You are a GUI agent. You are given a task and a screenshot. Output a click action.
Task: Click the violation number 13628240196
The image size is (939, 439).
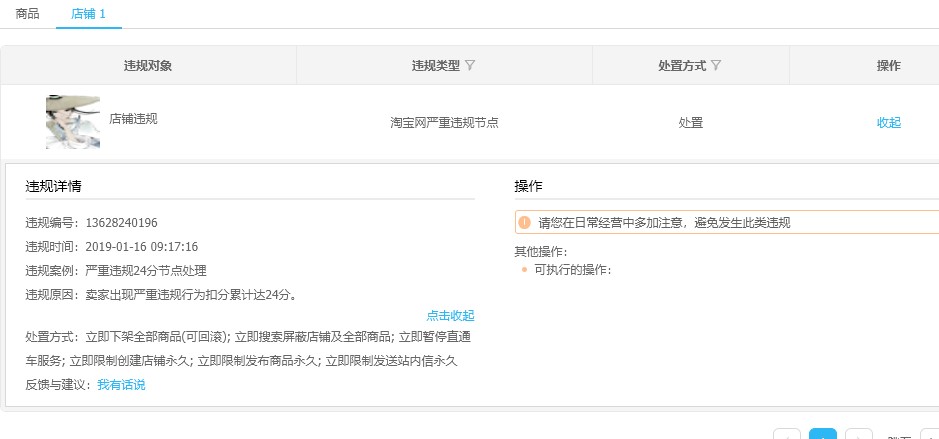click(x=119, y=223)
